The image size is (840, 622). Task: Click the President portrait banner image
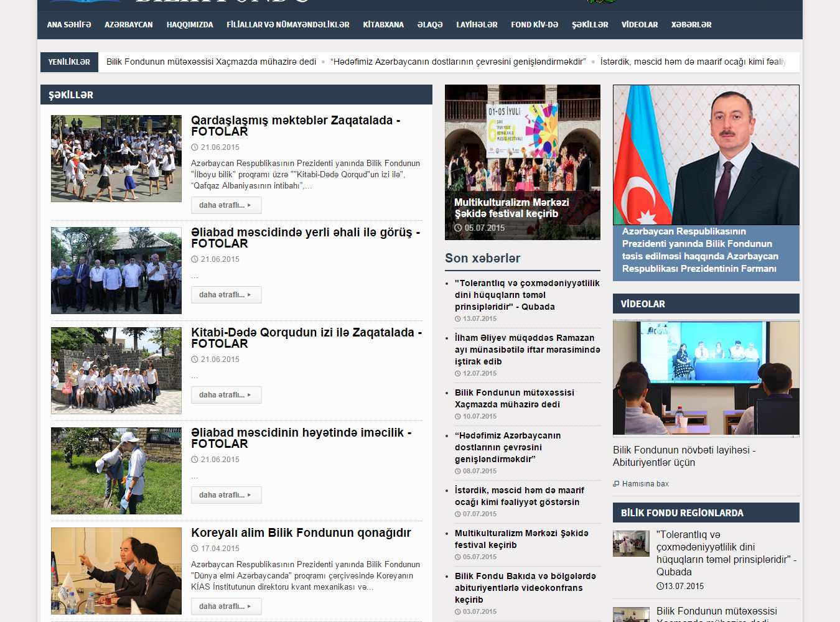(x=706, y=155)
